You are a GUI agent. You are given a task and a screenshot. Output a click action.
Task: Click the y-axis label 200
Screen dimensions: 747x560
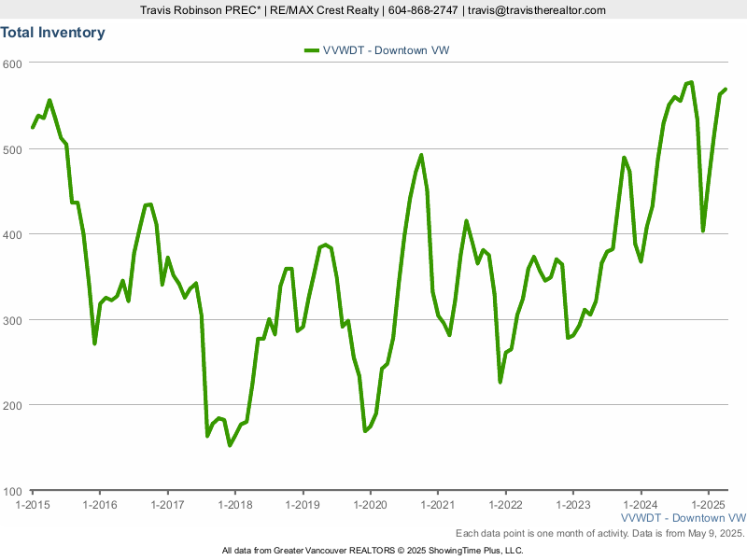tap(12, 406)
